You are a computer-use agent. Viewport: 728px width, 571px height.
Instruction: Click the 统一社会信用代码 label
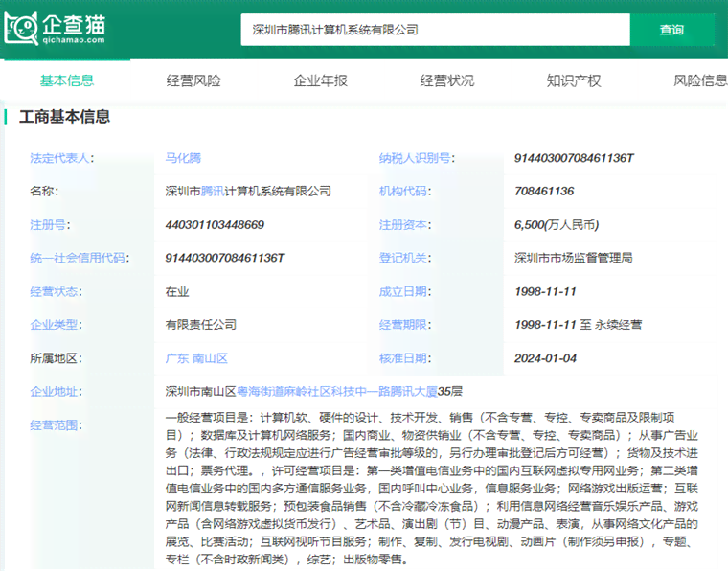coord(78,258)
